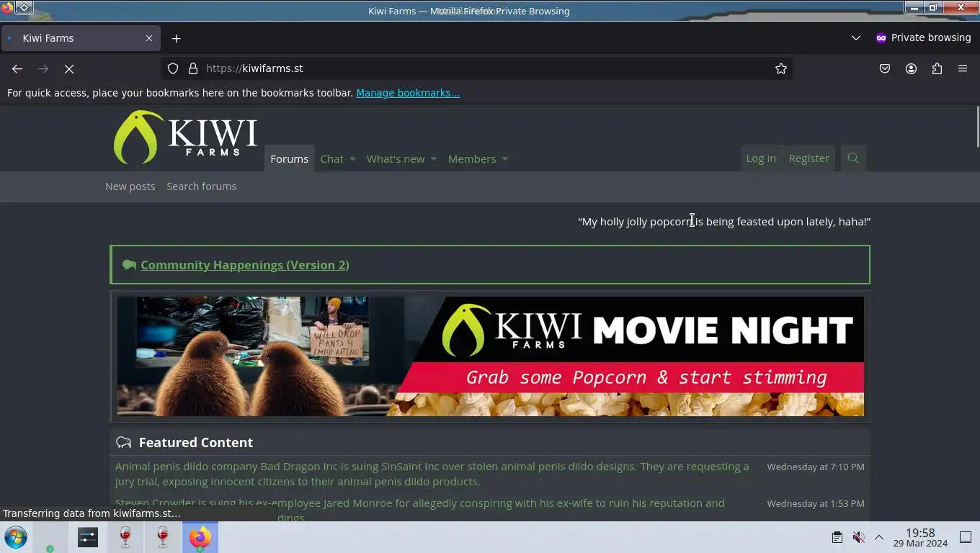Image resolution: width=980 pixels, height=553 pixels.
Task: Click the second Wine glass taskbar icon
Action: pos(163,537)
